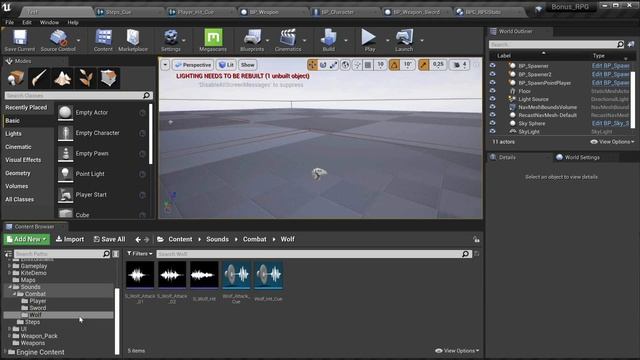
Task: Click the Save All button
Action: [109, 239]
